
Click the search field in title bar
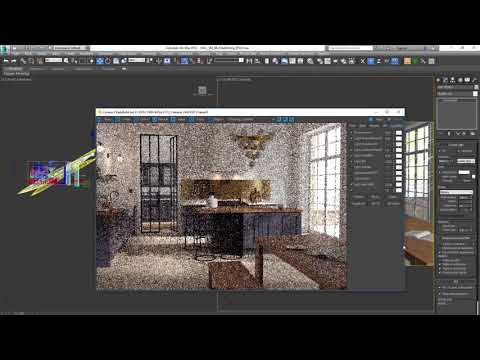(x=350, y=48)
